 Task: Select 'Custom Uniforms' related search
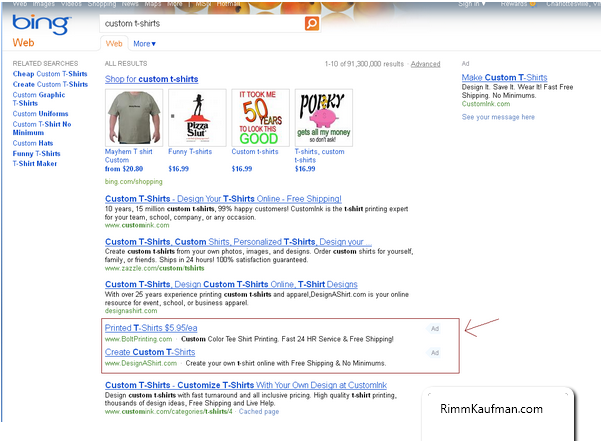40,113
